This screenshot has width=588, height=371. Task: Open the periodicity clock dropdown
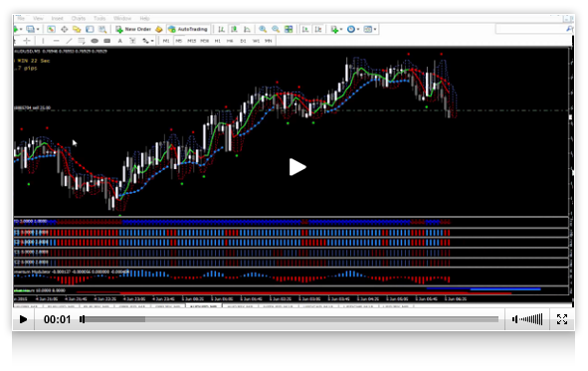coord(353,29)
